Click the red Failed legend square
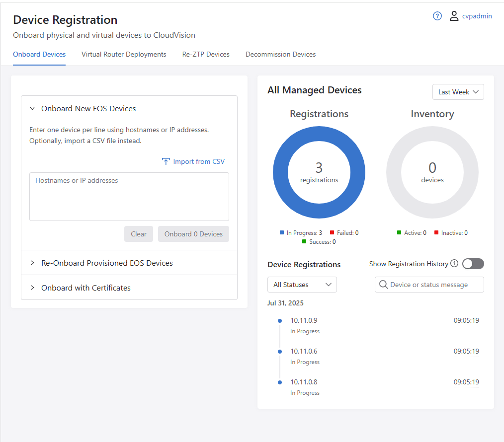Screen dimensions: 504x442 click(332, 232)
